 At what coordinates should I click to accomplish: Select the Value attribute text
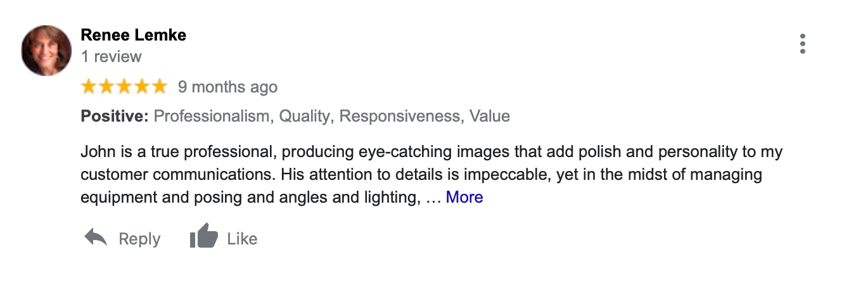point(490,117)
